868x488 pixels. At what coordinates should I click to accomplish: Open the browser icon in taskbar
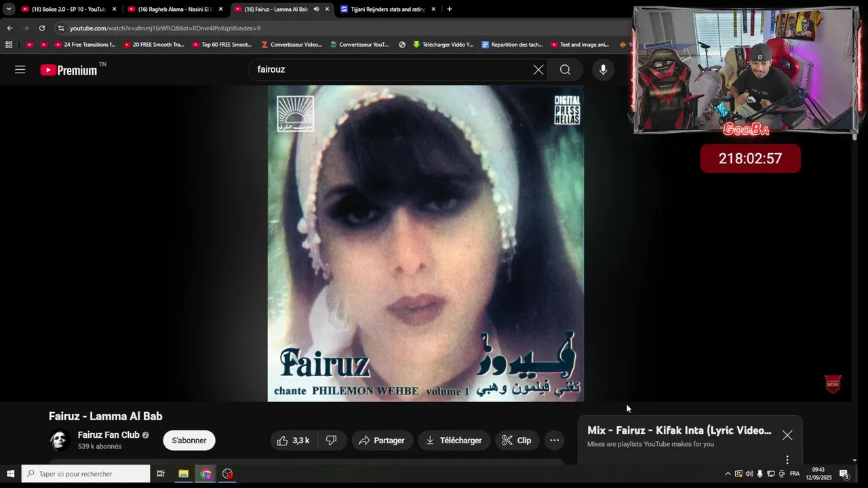(x=206, y=474)
